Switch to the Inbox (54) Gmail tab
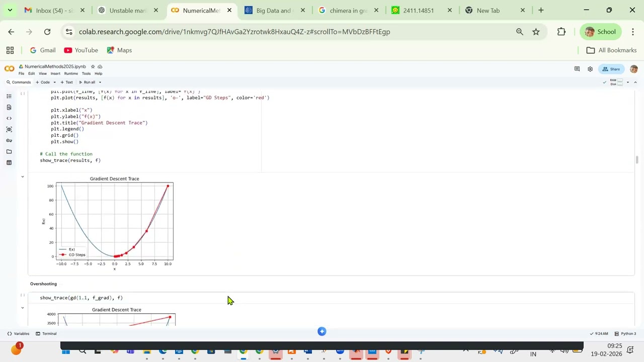The width and height of the screenshot is (644, 362). 54,10
